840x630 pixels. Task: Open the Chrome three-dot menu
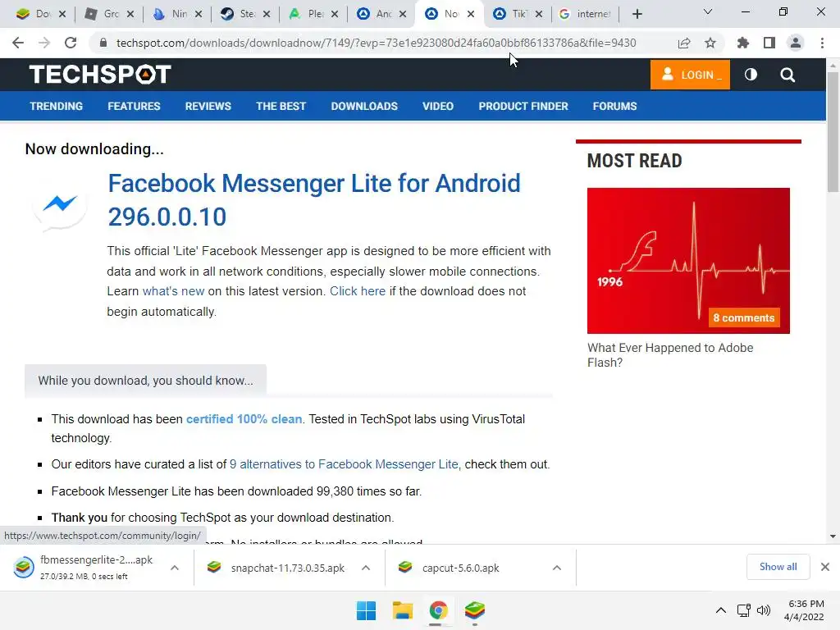click(822, 43)
